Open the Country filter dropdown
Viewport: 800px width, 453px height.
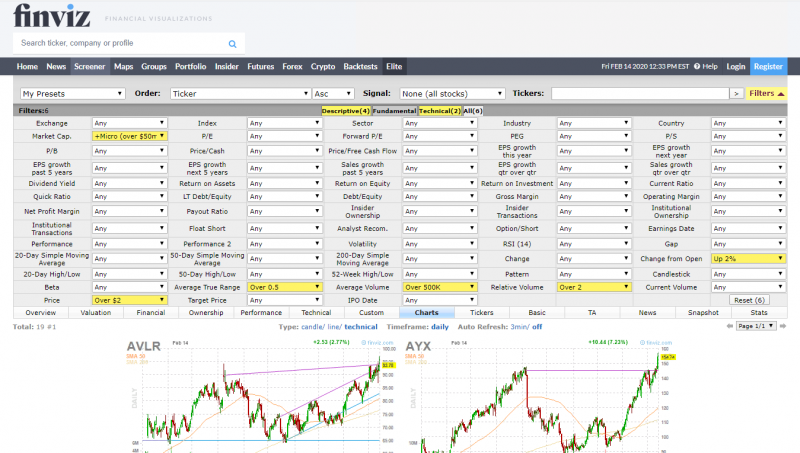(748, 123)
